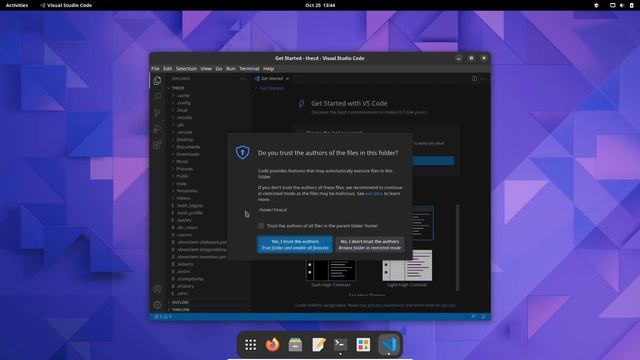Open editor More Actions ellipsis
The width and height of the screenshot is (640, 360).
click(483, 78)
